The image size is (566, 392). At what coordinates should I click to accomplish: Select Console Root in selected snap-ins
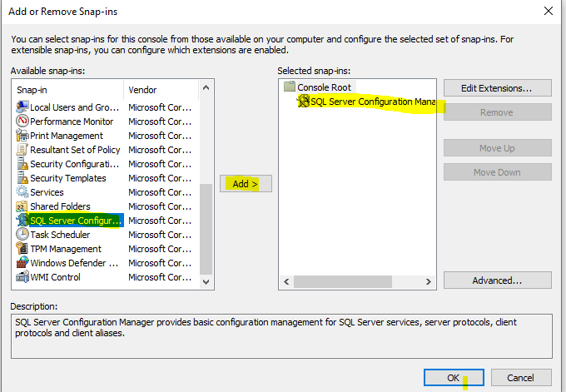tap(324, 87)
